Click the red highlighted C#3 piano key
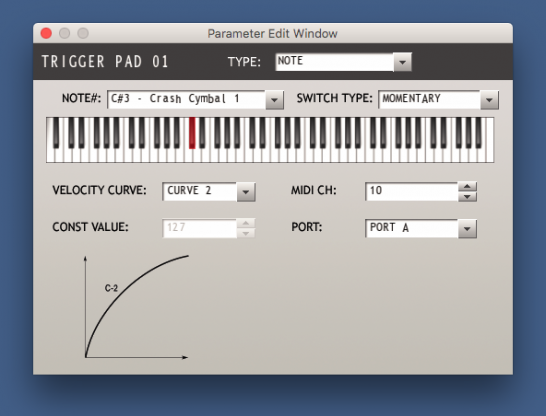Image resolution: width=546 pixels, height=416 pixels. (192, 133)
